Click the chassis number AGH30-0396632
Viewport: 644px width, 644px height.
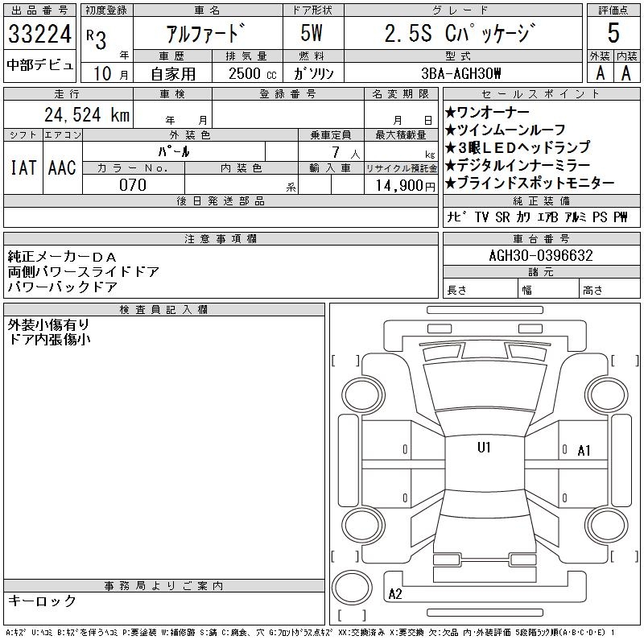click(541, 255)
